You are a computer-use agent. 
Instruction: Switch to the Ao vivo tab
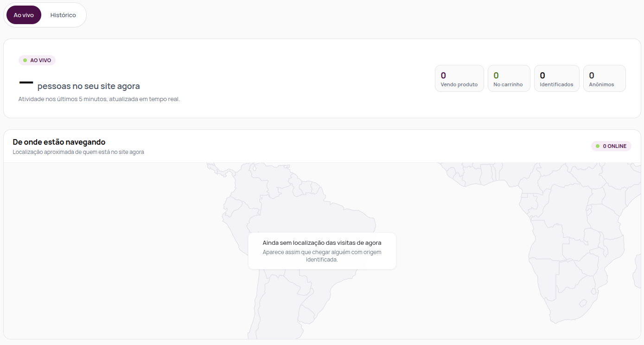pos(24,15)
